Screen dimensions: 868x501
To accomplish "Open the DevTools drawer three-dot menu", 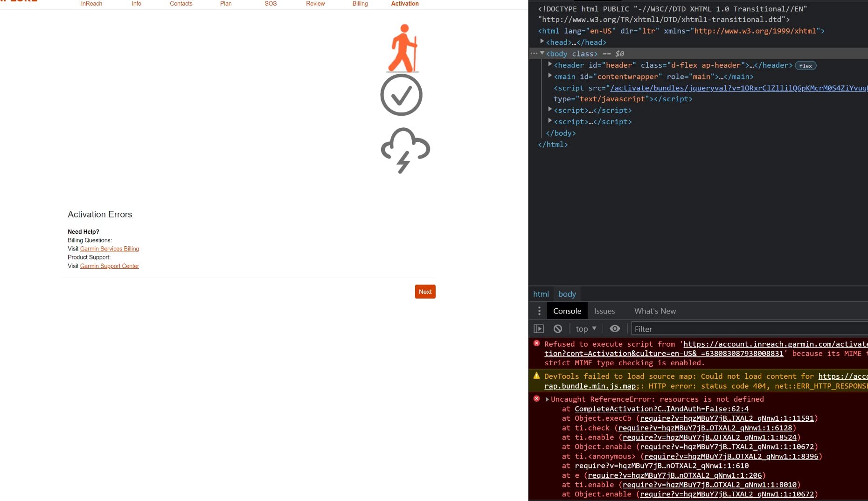I will [x=539, y=311].
